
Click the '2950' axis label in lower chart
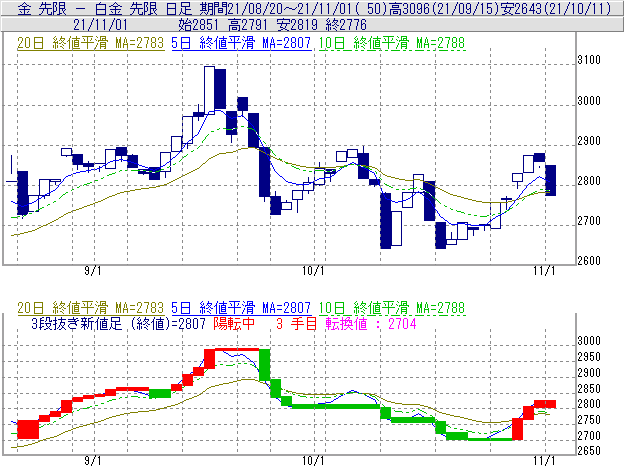589,357
